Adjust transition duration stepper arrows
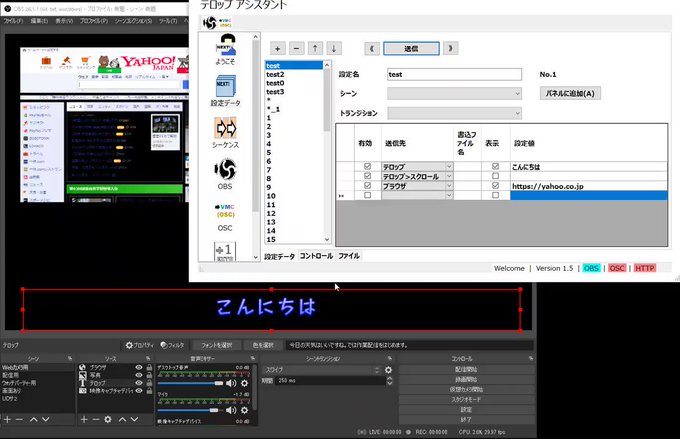 tap(389, 381)
